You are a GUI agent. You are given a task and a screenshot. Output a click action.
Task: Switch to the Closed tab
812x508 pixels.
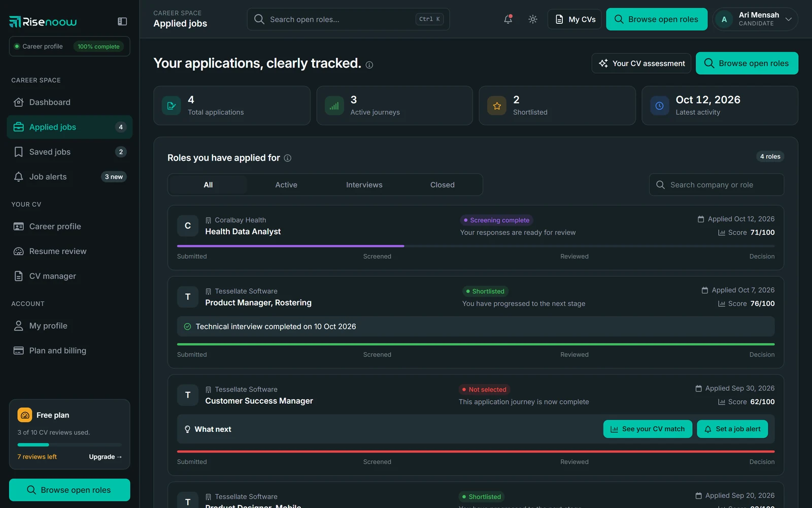tap(443, 185)
